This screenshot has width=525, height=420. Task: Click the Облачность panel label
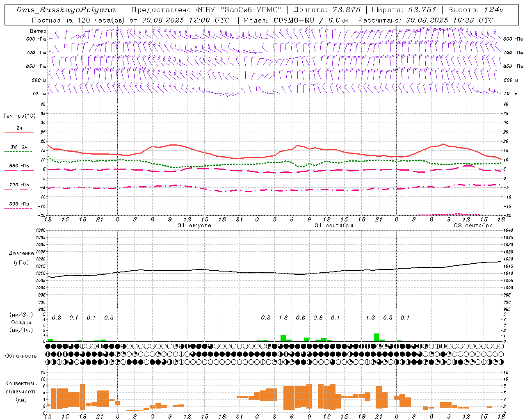(x=21, y=356)
